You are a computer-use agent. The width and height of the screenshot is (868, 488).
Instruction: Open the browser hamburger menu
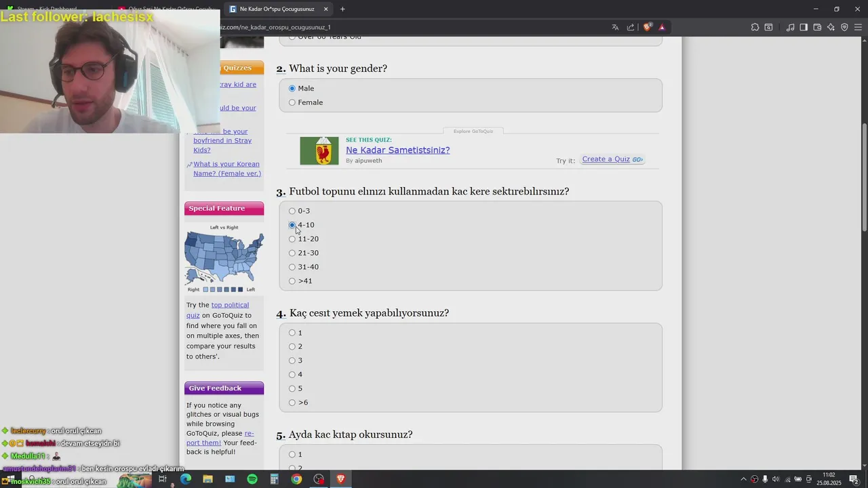(858, 27)
